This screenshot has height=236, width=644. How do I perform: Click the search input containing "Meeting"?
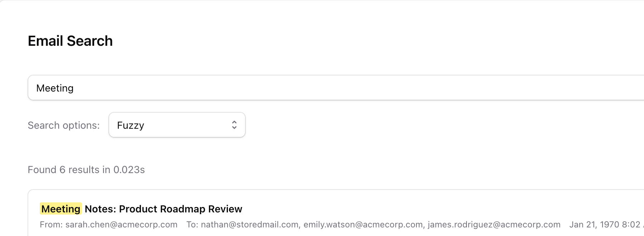[322, 88]
